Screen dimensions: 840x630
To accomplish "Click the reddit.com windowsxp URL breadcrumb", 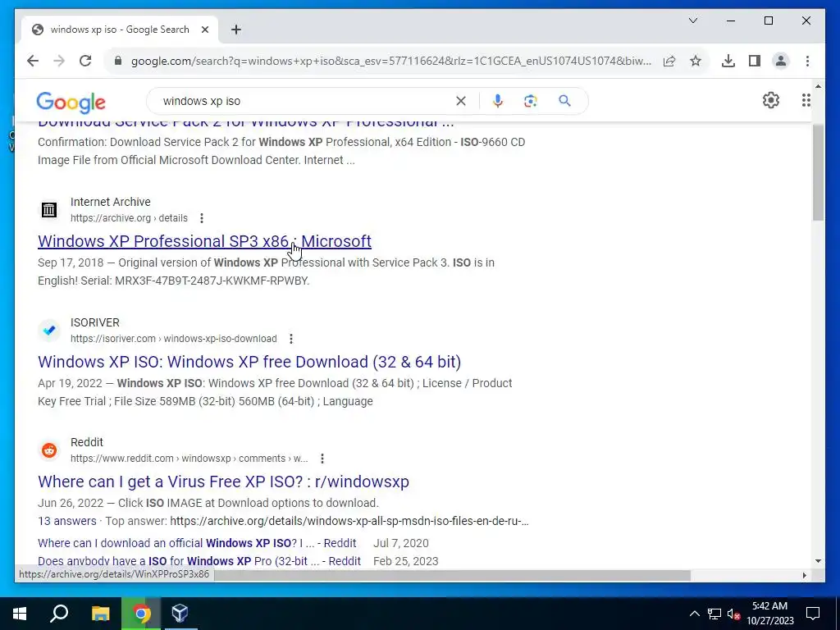I will pos(189,459).
